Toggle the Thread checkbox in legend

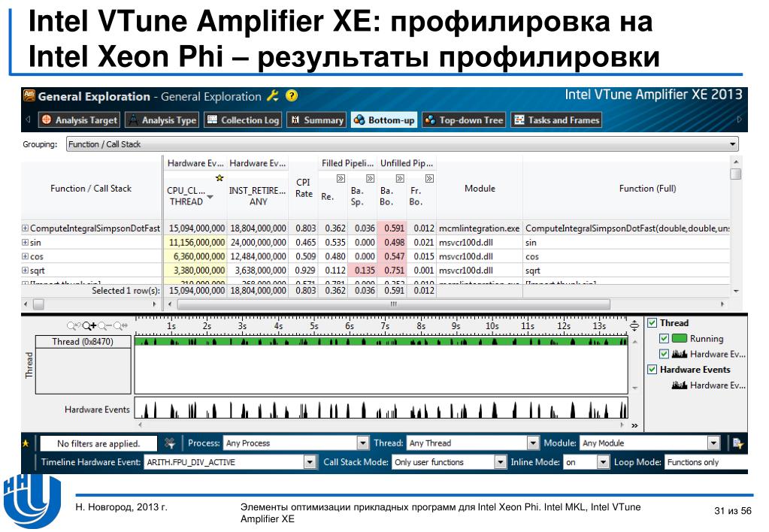[x=652, y=322]
